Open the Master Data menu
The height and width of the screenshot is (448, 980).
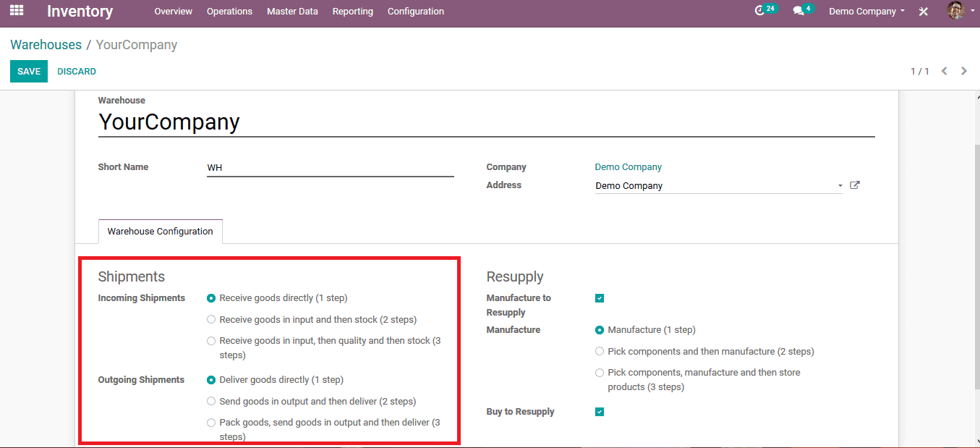(x=292, y=12)
